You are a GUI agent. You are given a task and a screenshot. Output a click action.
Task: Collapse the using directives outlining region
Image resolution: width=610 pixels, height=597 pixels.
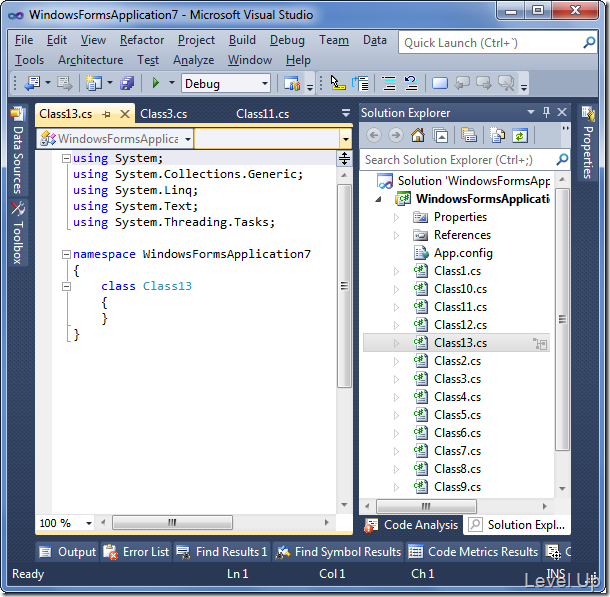pos(66,159)
